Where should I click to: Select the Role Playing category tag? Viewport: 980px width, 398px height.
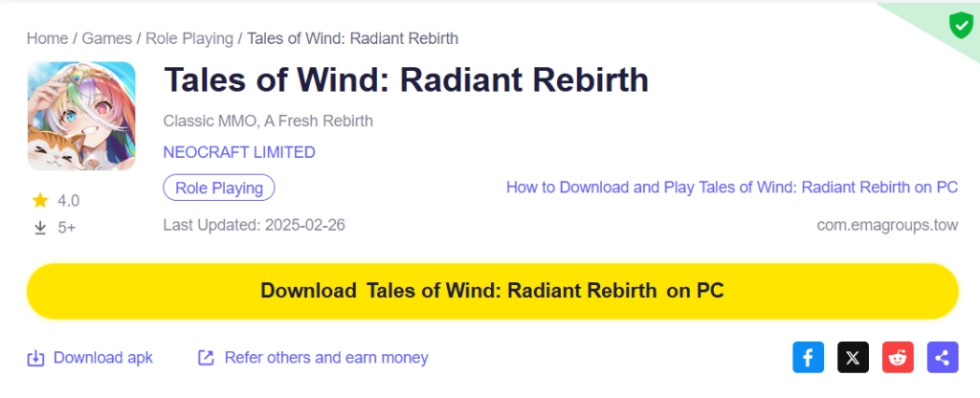tap(219, 188)
